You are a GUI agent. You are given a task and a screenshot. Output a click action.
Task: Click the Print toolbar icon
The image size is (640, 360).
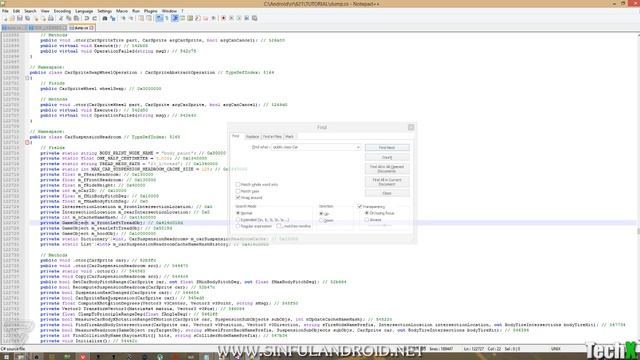pyautogui.click(x=51, y=18)
